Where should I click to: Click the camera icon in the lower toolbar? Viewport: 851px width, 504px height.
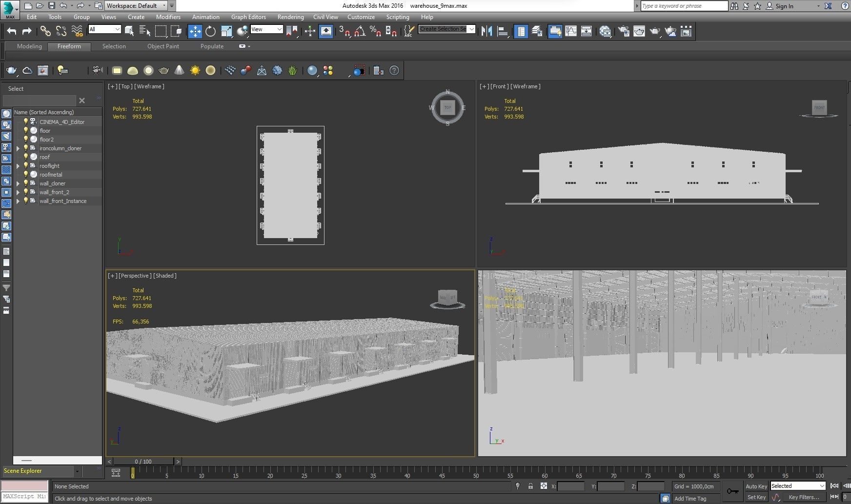click(97, 71)
